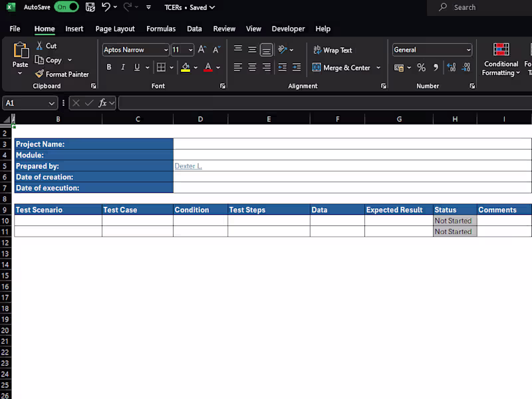Toggle italic formatting

tap(122, 67)
